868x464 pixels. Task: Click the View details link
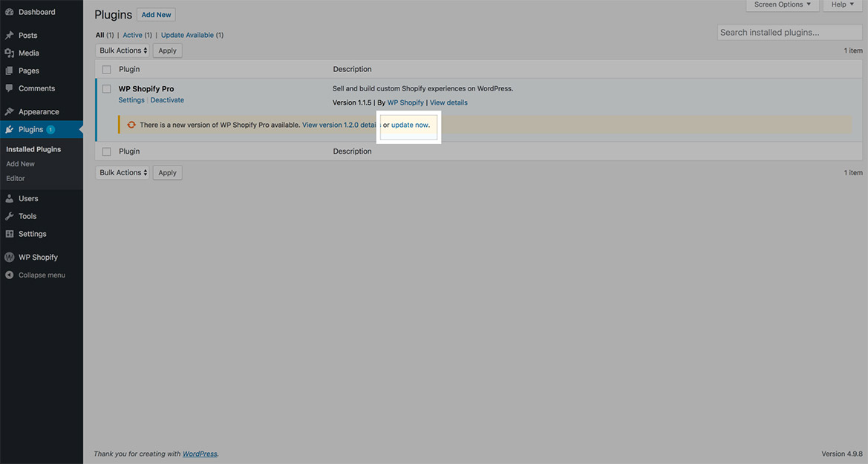(448, 102)
